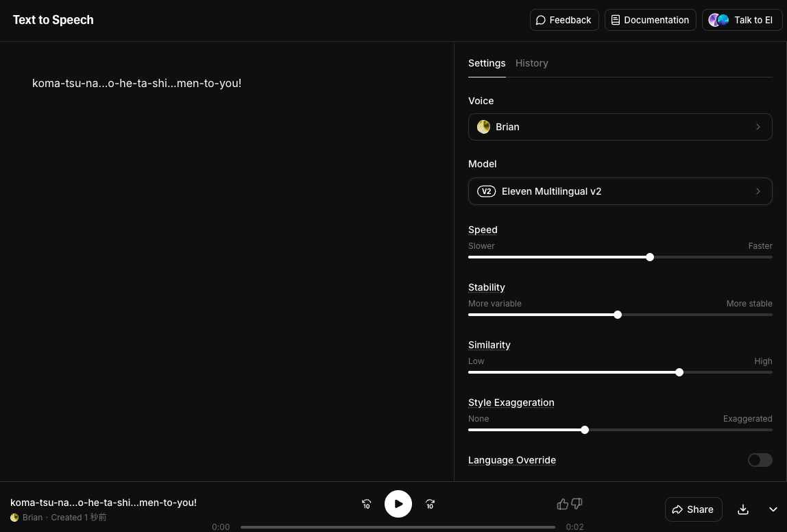Give thumbs up to generation
Screen dimensions: 787x532
point(563,504)
